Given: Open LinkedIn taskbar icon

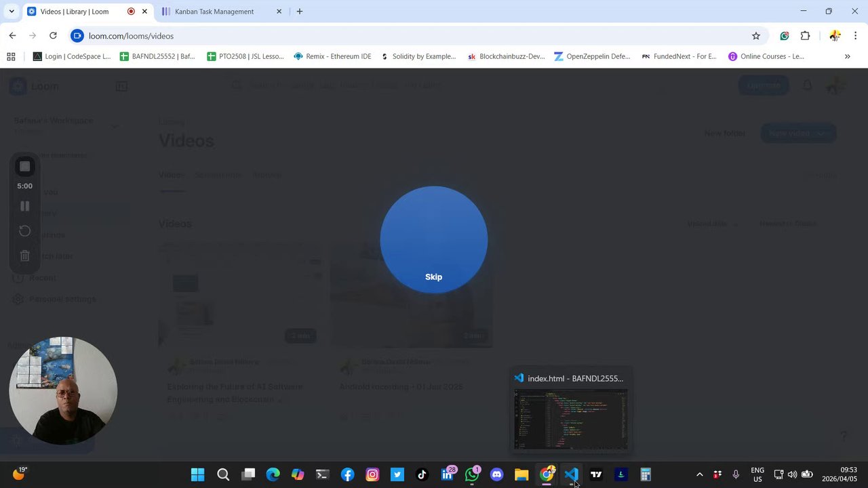Looking at the screenshot, I should coord(448,474).
